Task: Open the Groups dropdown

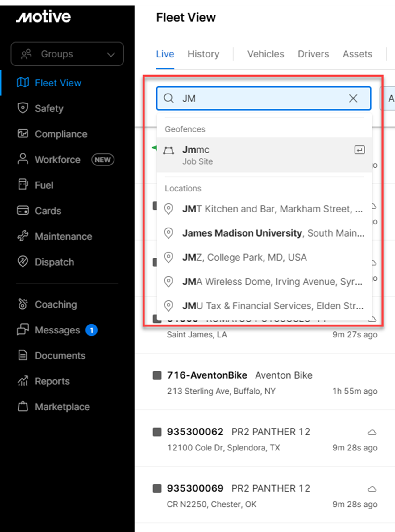Action: pyautogui.click(x=67, y=54)
